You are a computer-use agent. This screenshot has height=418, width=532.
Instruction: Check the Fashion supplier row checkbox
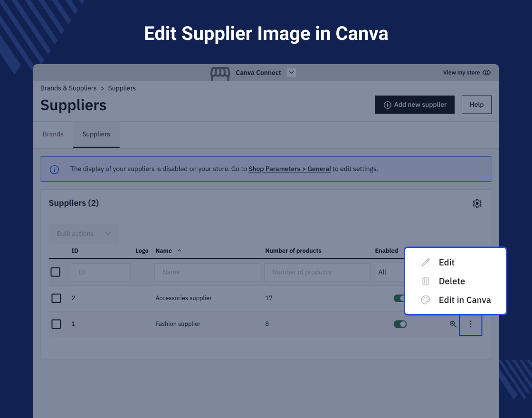point(56,324)
